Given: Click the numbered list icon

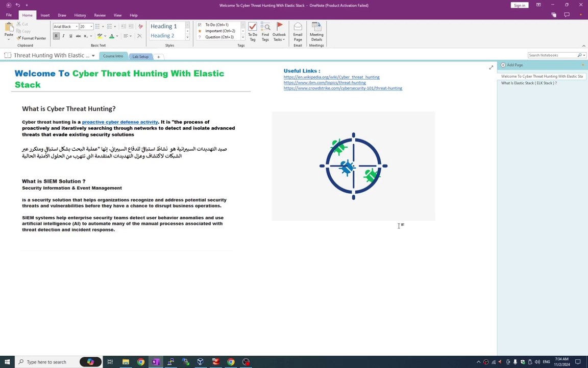Looking at the screenshot, I should click(110, 26).
